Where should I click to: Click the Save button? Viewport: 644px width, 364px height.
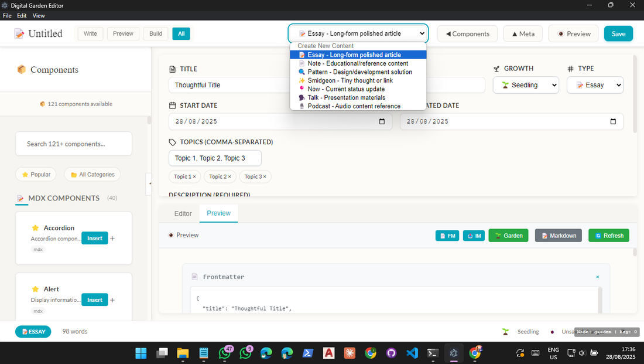618,33
